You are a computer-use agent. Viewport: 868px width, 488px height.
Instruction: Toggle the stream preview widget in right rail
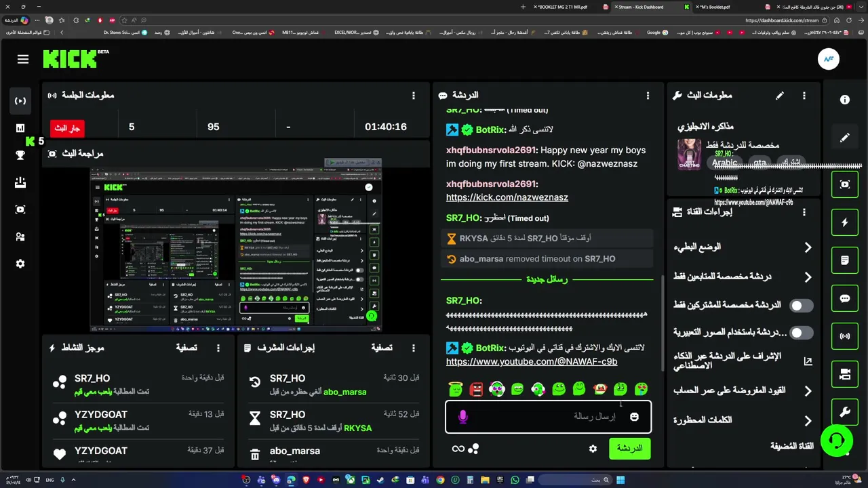click(845, 184)
